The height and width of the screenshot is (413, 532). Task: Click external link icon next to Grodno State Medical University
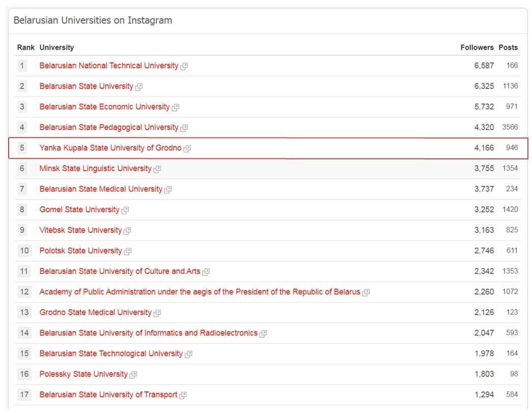tap(157, 313)
